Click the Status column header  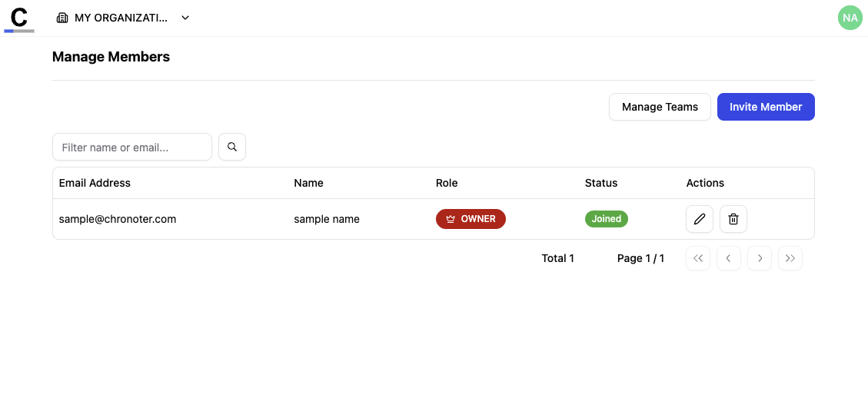pos(601,183)
